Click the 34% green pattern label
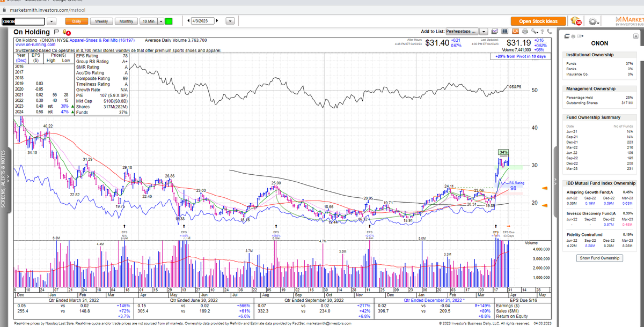Image resolution: width=644 pixels, height=327 pixels. coord(503,152)
